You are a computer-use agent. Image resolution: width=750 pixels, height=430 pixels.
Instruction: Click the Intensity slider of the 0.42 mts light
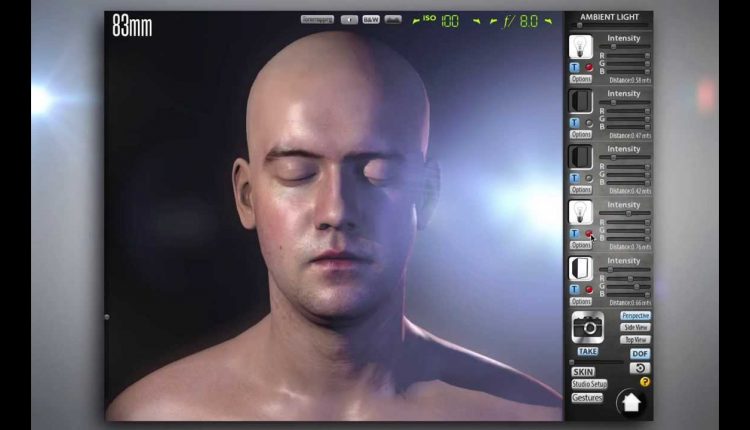(624, 157)
